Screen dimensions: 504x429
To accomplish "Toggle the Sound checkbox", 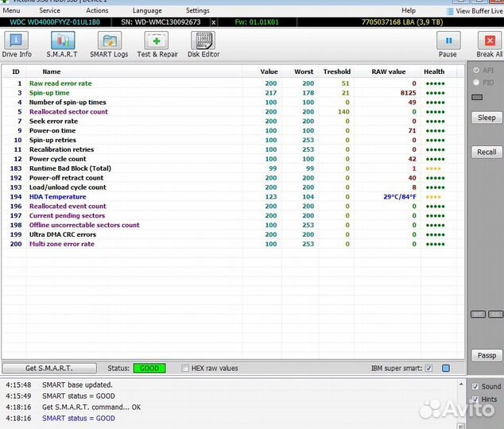I will (475, 387).
